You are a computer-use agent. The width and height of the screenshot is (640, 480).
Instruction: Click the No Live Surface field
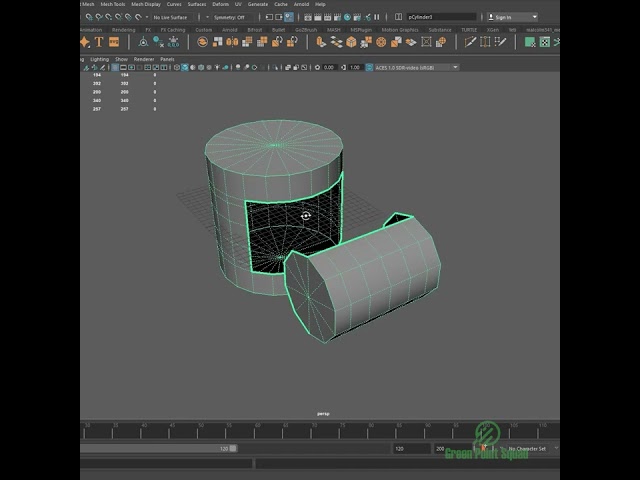point(172,17)
